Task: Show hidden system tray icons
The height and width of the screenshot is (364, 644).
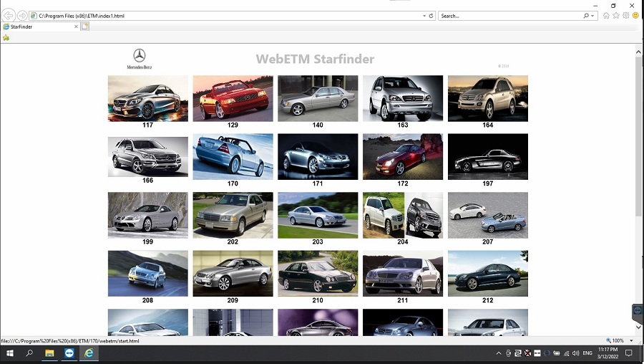Action: pos(498,353)
